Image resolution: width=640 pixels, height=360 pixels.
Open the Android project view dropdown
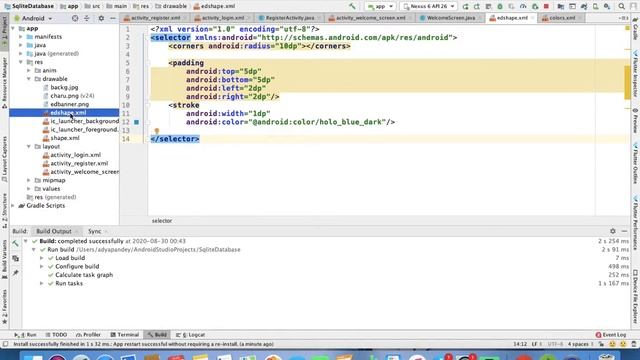pos(33,18)
